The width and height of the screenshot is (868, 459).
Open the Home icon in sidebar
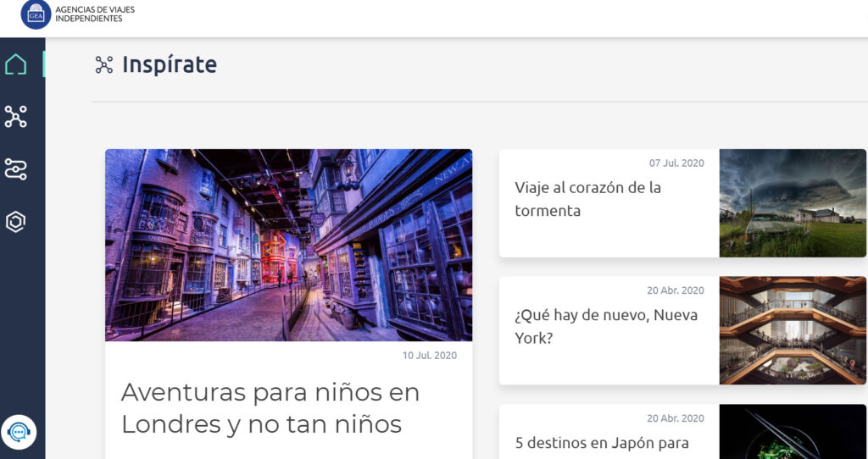point(16,64)
